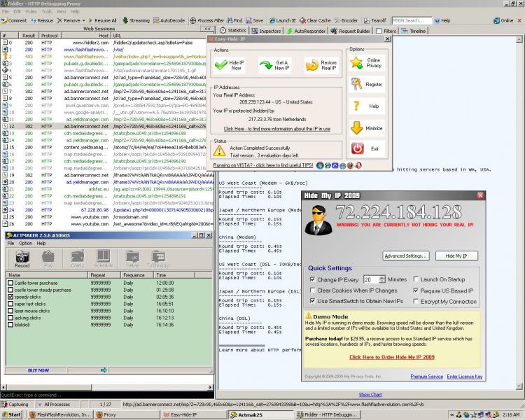Click Hide My IP button
This screenshot has height=420, width=525.
456,256
